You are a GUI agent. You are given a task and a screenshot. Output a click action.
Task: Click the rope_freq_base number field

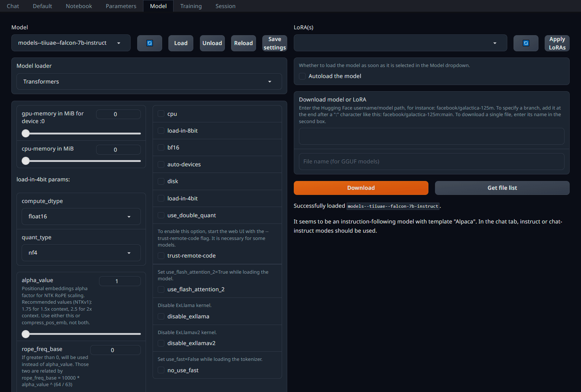pyautogui.click(x=116, y=350)
